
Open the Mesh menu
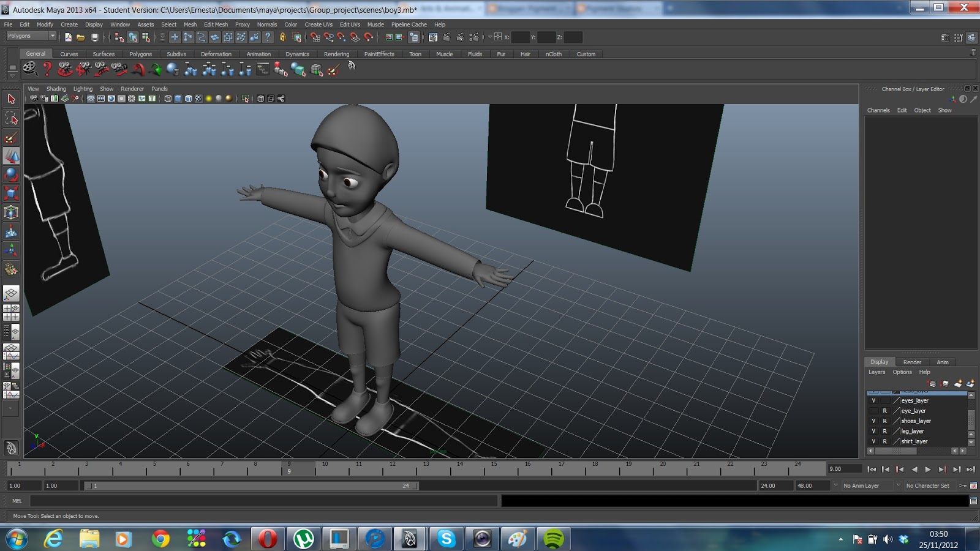(x=190, y=24)
